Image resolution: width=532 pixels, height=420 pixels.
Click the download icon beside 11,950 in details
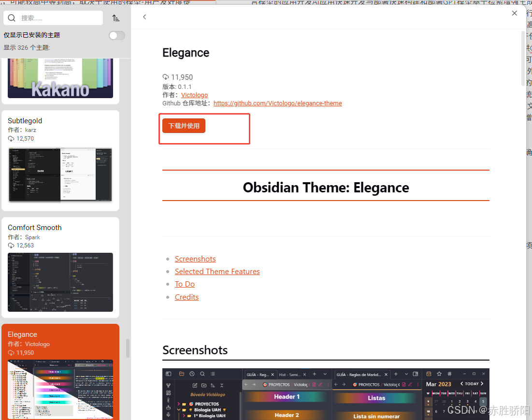coord(166,77)
